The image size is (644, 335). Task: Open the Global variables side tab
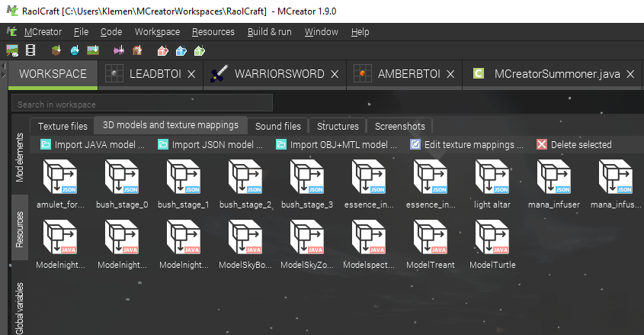pos(19,308)
